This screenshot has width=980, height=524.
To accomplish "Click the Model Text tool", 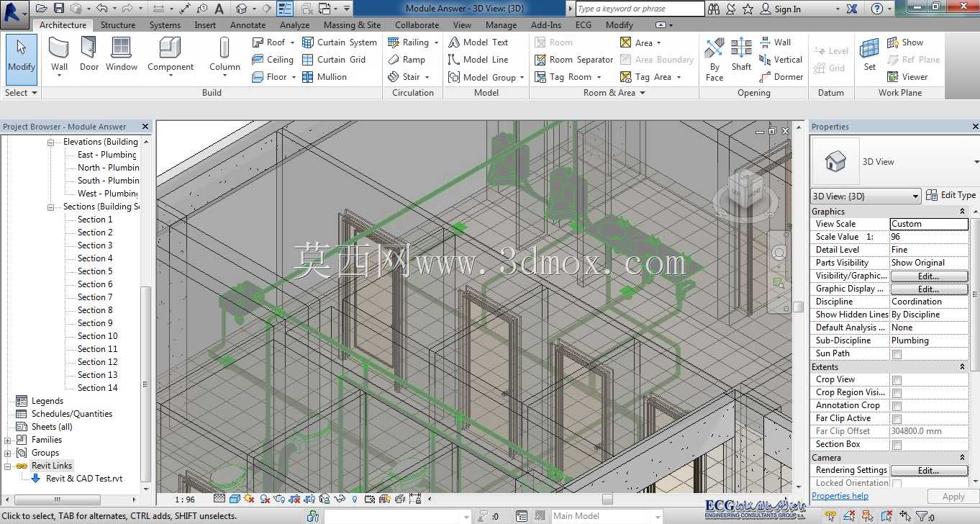I will pyautogui.click(x=478, y=42).
